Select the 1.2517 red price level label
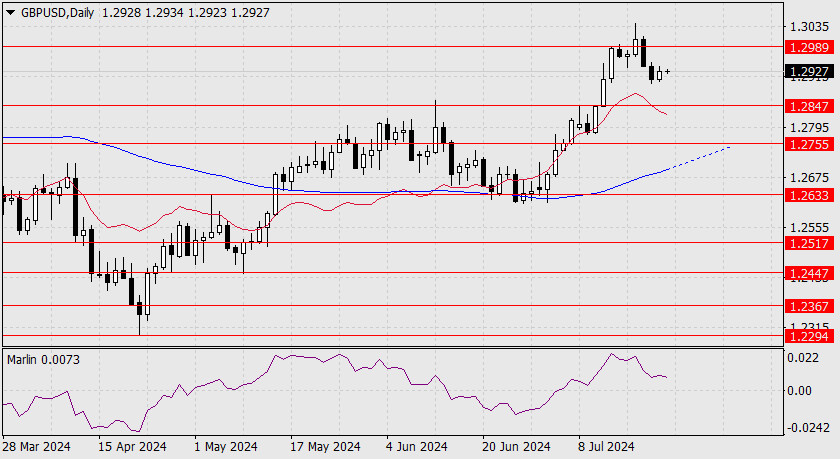Viewport: 840px width, 459px height. (809, 243)
